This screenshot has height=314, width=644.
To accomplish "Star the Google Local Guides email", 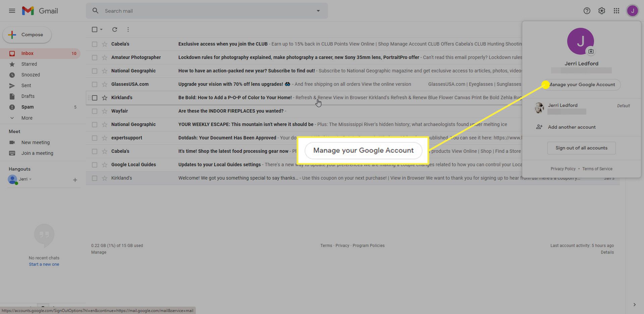I will pyautogui.click(x=105, y=165).
